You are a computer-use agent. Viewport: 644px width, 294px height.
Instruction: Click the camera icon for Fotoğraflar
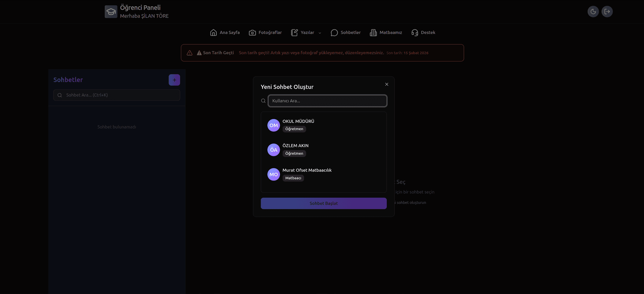coord(252,32)
